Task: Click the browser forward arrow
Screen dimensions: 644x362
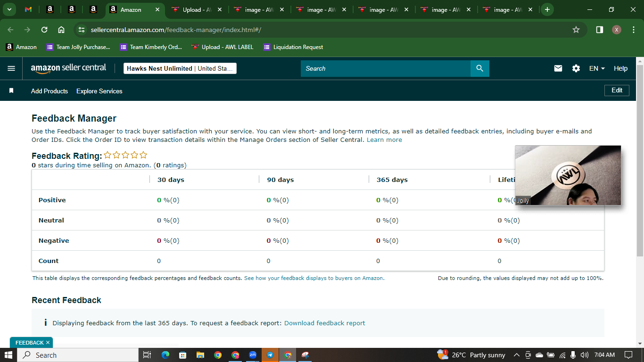Action: [x=27, y=30]
